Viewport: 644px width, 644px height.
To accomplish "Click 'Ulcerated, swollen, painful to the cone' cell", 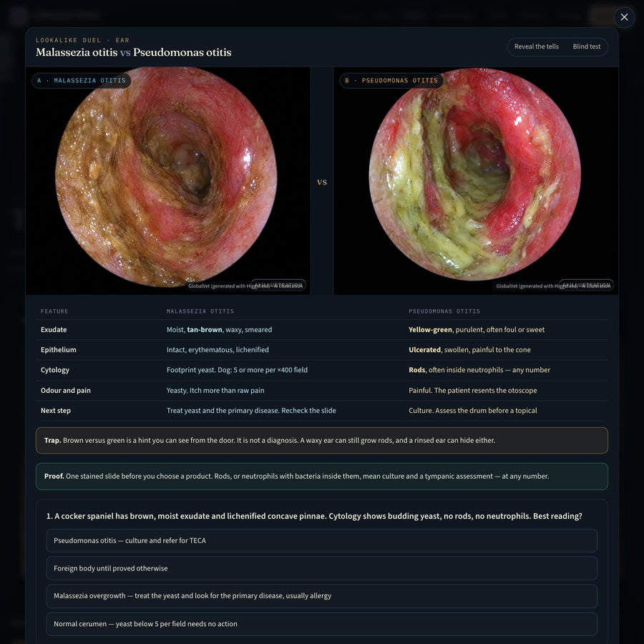I will click(x=469, y=350).
